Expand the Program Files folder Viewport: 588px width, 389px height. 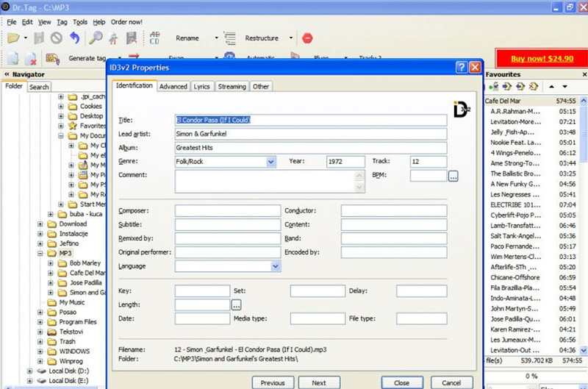pyautogui.click(x=40, y=322)
